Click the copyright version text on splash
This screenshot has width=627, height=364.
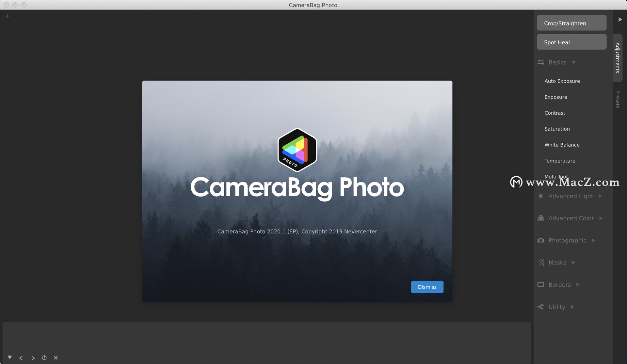click(x=297, y=231)
